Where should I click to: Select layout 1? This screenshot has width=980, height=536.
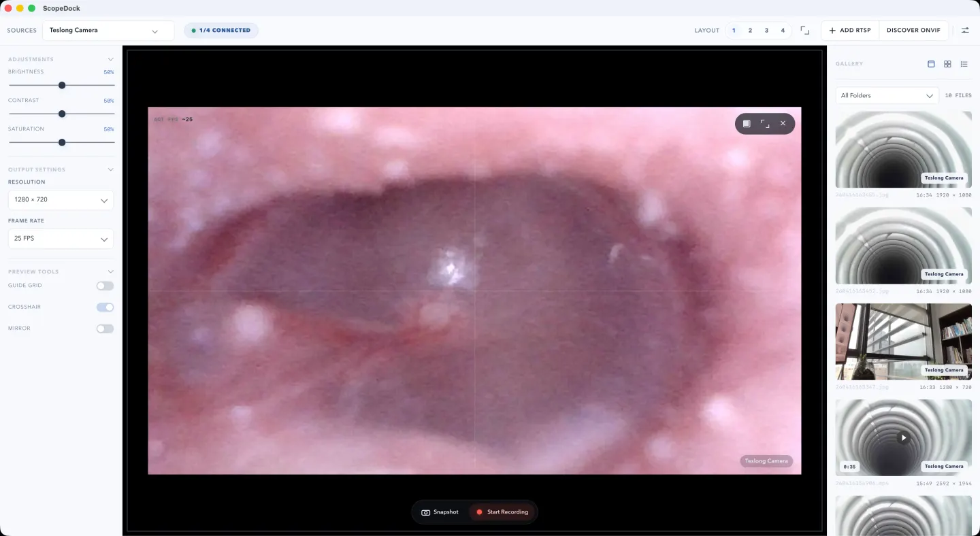[x=734, y=31]
